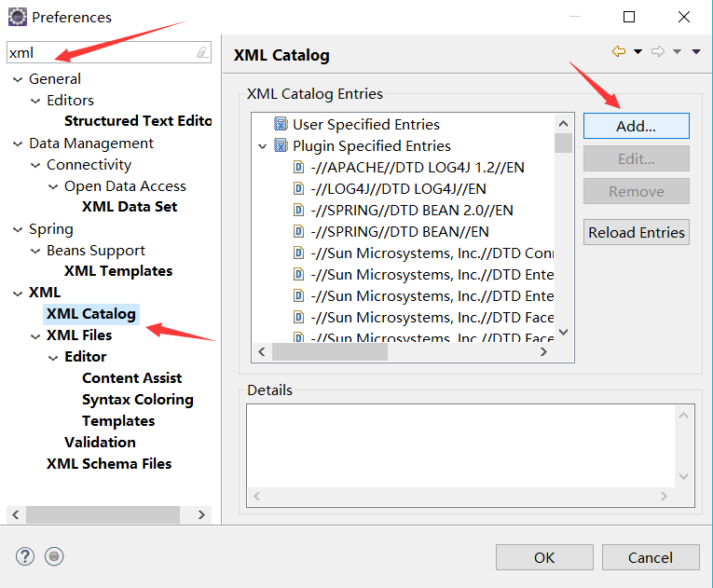Click the back navigation arrow icon

pyautogui.click(x=619, y=52)
